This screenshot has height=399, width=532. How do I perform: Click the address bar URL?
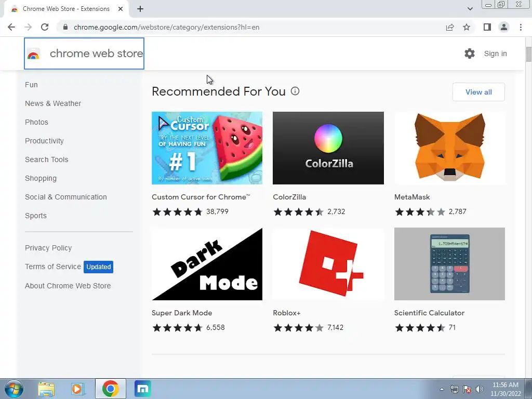(166, 27)
